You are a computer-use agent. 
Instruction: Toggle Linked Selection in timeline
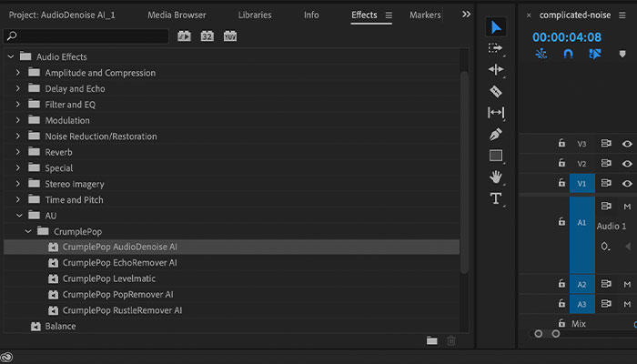595,54
